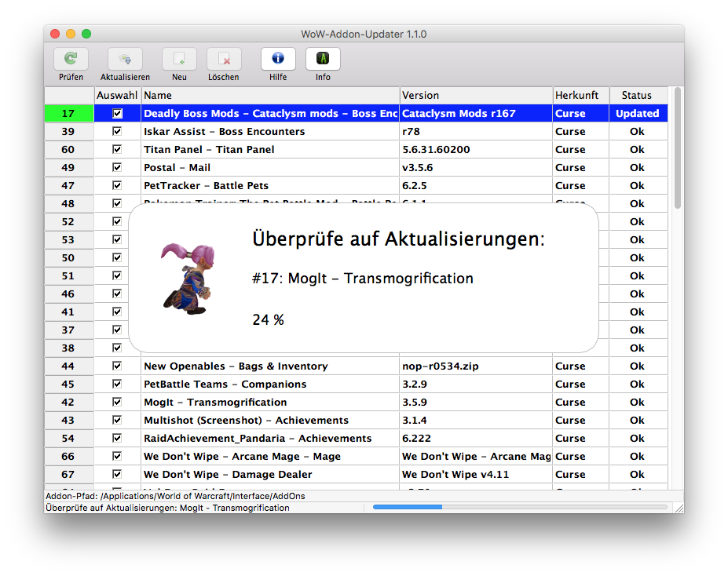Click row number 66 header cell

pyautogui.click(x=69, y=457)
